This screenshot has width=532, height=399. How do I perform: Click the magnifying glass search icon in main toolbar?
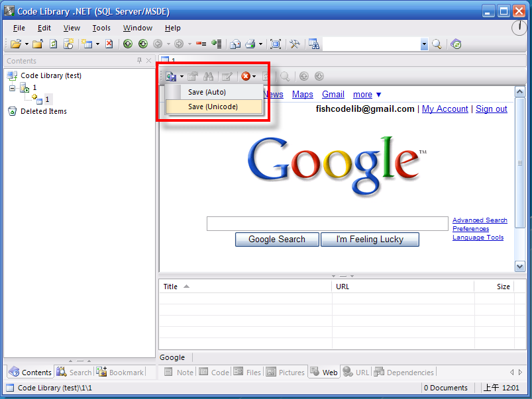437,44
